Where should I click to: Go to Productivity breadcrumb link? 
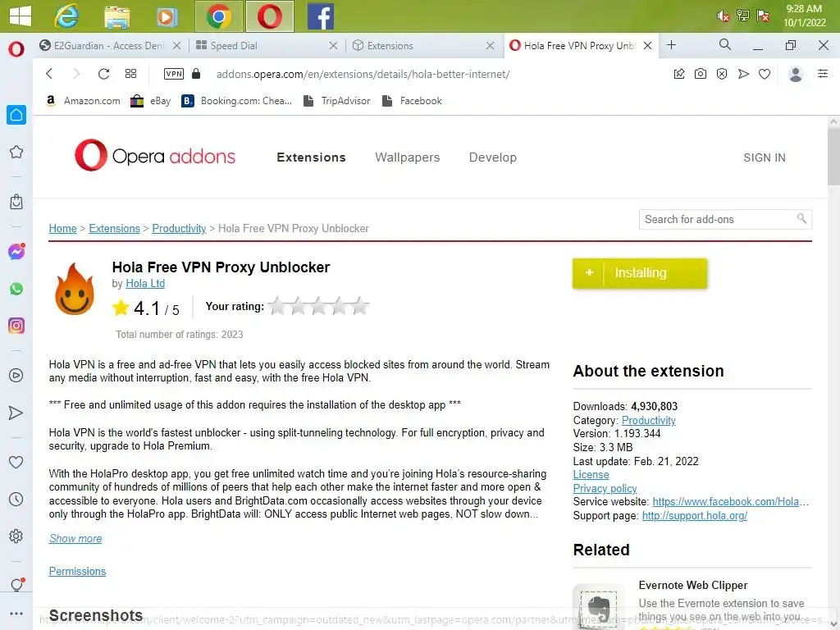click(179, 228)
